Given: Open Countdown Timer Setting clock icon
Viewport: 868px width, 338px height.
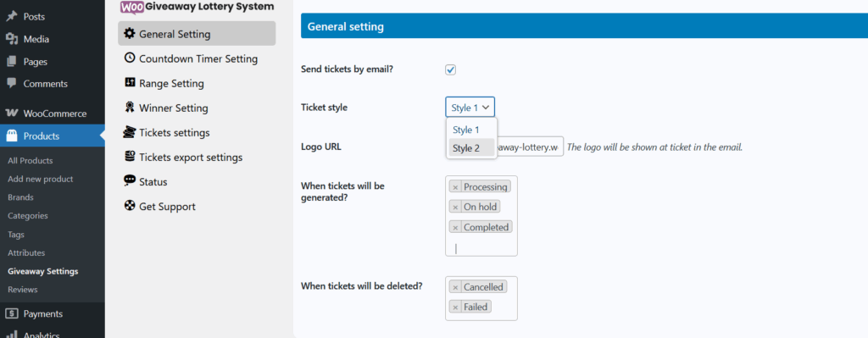Looking at the screenshot, I should (x=130, y=58).
